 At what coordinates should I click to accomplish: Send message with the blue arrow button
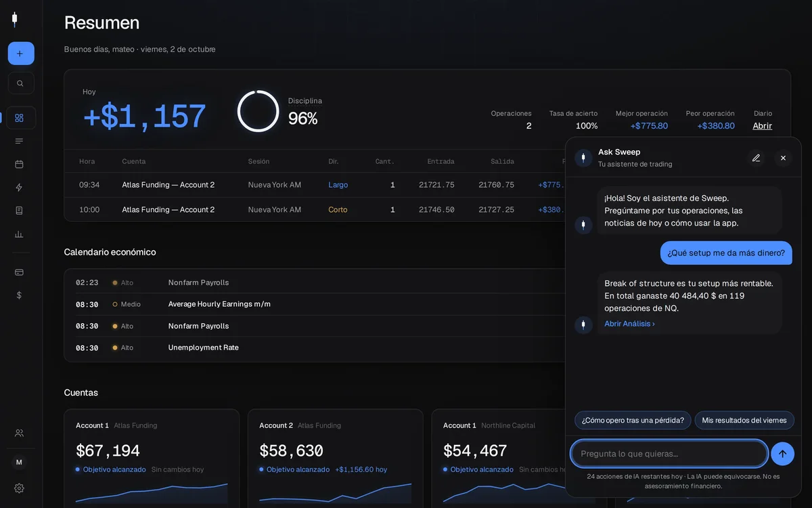tap(782, 454)
